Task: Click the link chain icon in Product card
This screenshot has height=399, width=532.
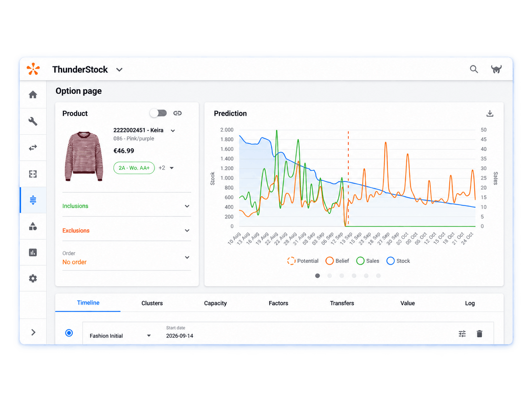Action: [177, 113]
